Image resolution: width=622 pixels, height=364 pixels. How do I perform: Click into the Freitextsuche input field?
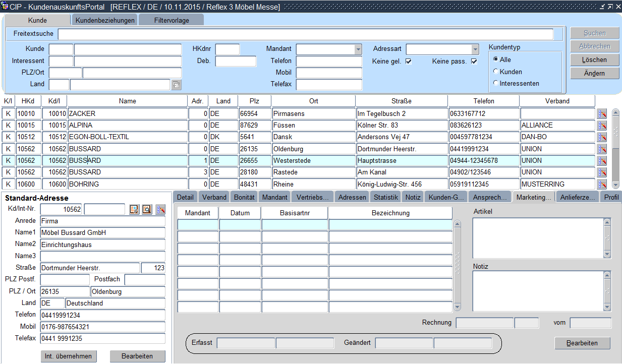tap(305, 34)
